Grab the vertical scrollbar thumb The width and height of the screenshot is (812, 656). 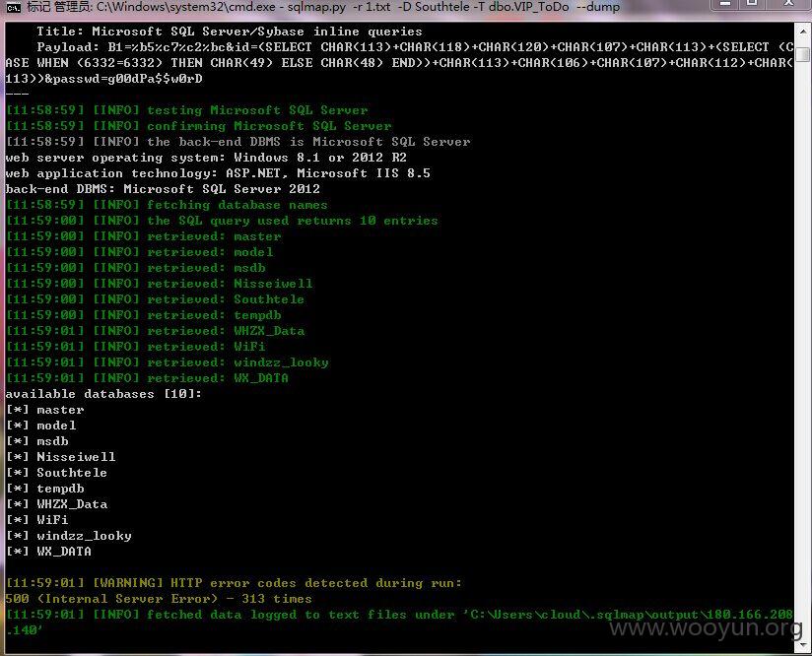pos(803,54)
